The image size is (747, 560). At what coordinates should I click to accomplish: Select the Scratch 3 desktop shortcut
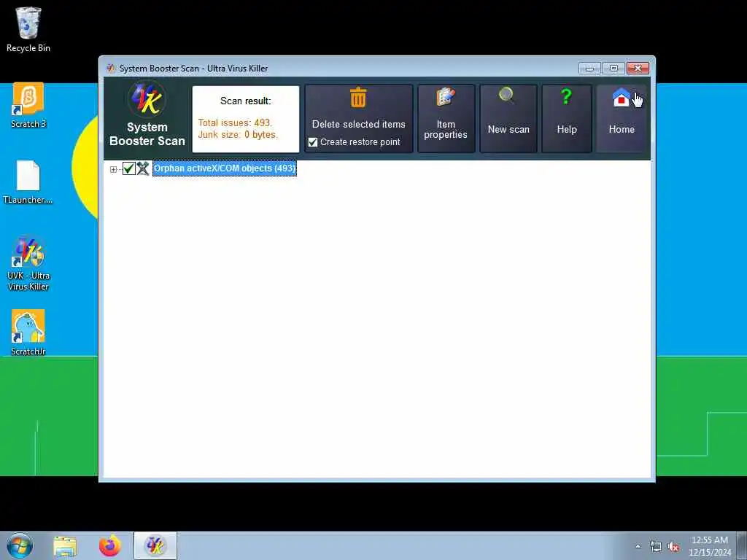(28, 105)
